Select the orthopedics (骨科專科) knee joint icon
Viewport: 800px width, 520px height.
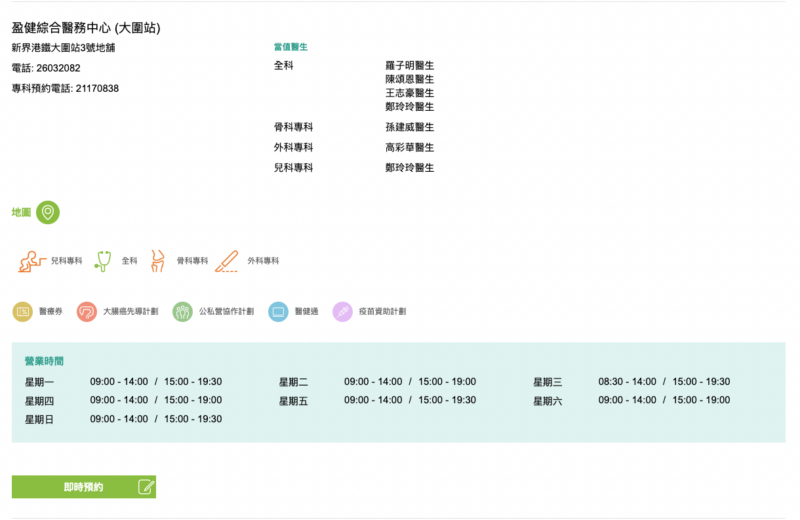tap(157, 261)
